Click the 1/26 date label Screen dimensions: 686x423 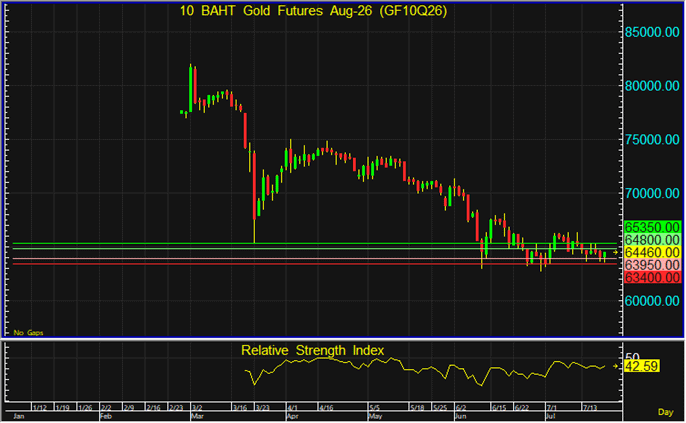coord(85,408)
